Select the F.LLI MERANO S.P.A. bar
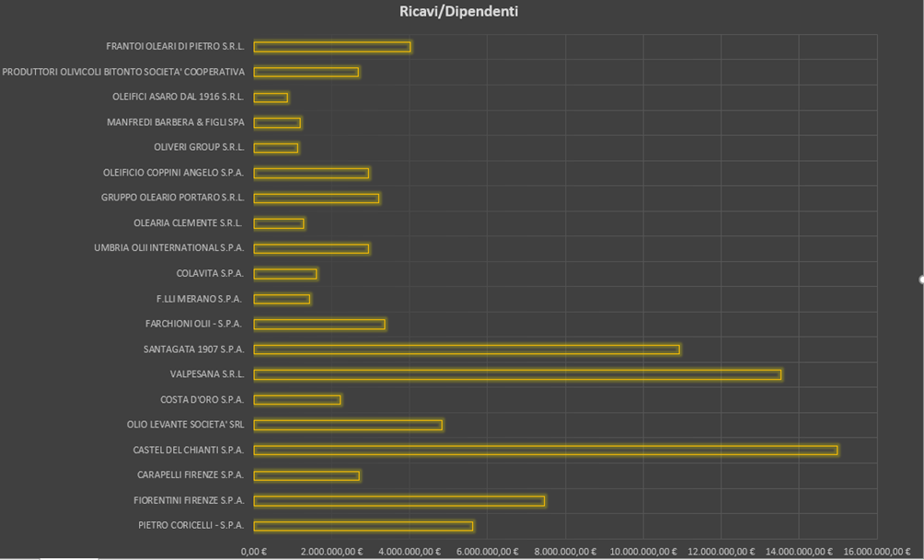The height and width of the screenshot is (560, 924). click(x=282, y=299)
